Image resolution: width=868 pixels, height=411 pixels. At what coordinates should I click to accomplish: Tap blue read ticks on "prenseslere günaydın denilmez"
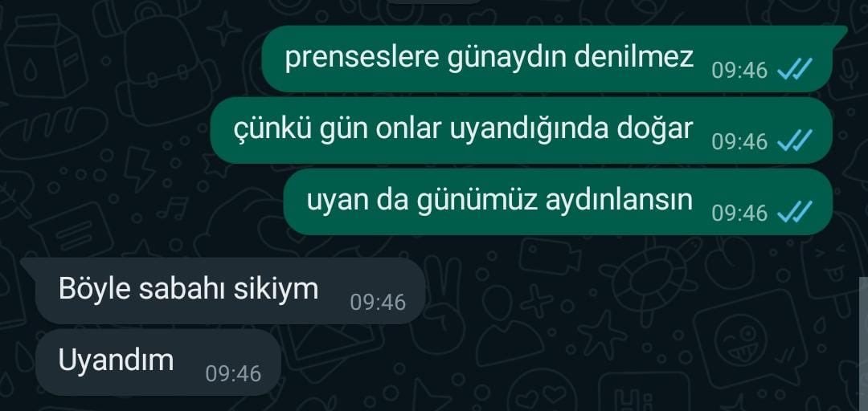click(795, 70)
